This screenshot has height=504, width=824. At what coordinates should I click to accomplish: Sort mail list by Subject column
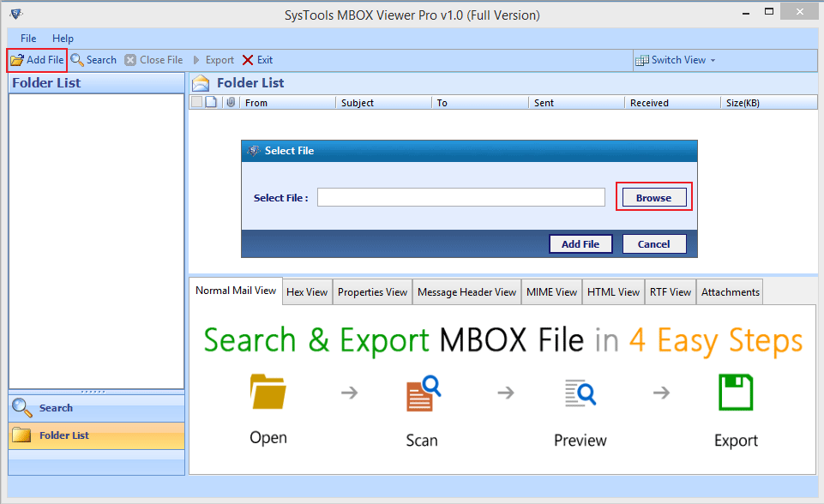383,103
